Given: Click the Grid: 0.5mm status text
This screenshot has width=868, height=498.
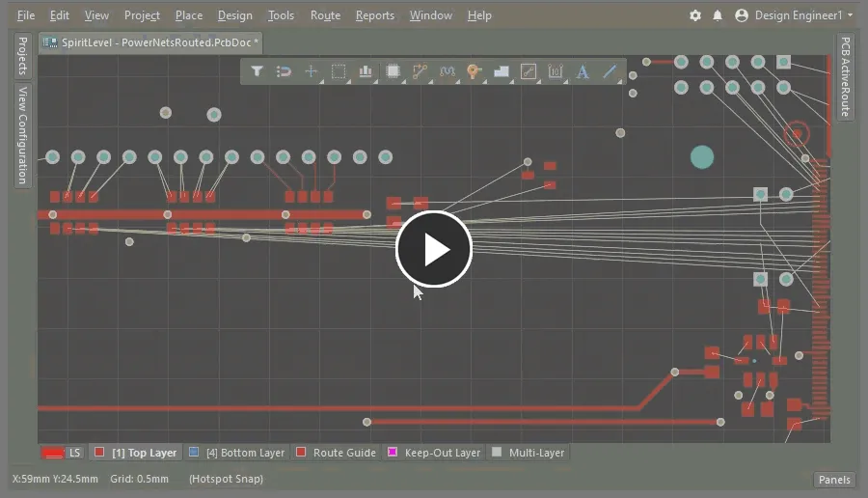Looking at the screenshot, I should (140, 479).
